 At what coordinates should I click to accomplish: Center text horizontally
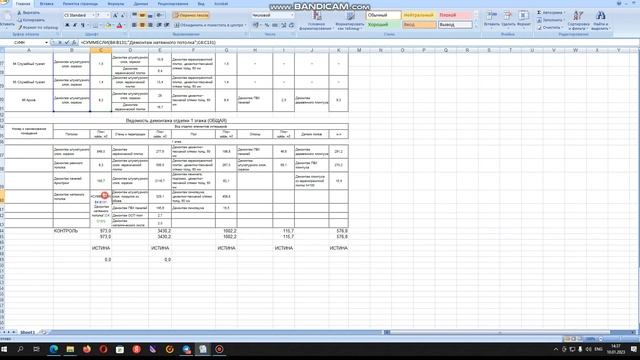(142, 25)
